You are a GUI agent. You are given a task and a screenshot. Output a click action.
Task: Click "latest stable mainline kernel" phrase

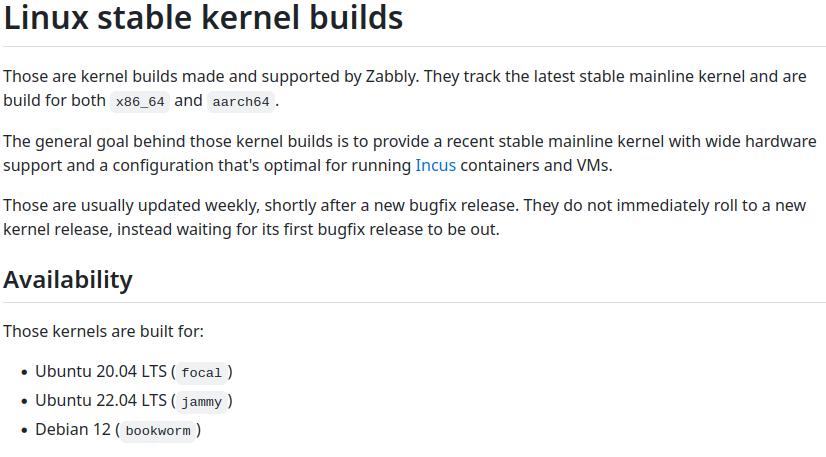640,76
